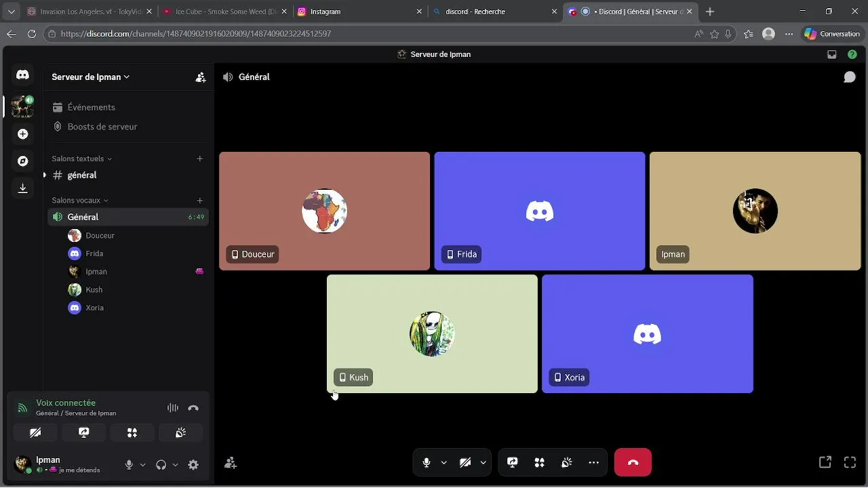Invite friends icon at bottom of call
Image resolution: width=868 pixels, height=488 pixels.
[x=231, y=463]
